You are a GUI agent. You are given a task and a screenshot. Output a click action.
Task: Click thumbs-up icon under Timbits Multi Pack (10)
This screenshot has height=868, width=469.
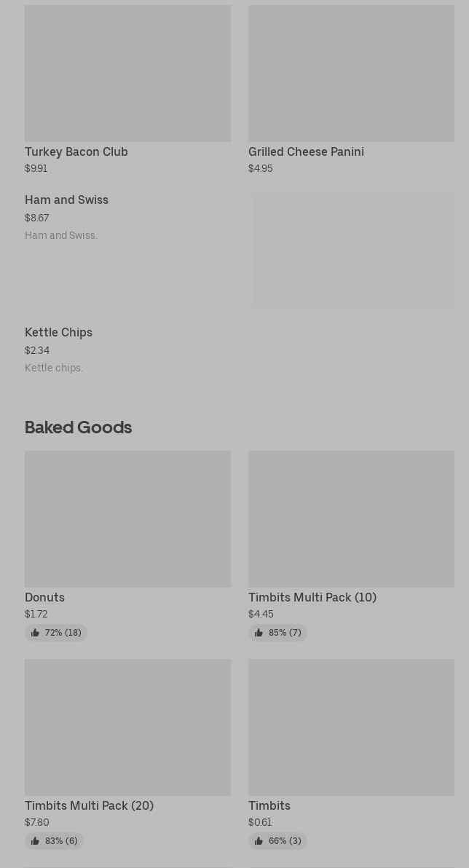[259, 633]
